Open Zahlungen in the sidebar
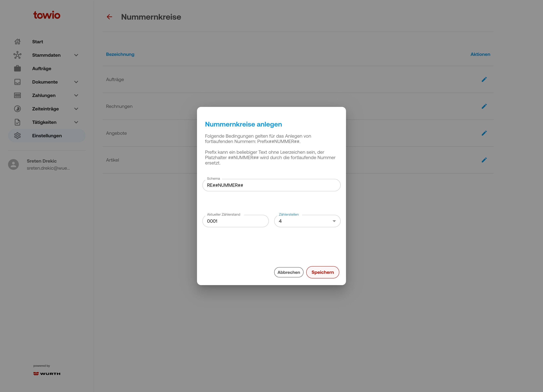The width and height of the screenshot is (543, 392). coord(47,95)
